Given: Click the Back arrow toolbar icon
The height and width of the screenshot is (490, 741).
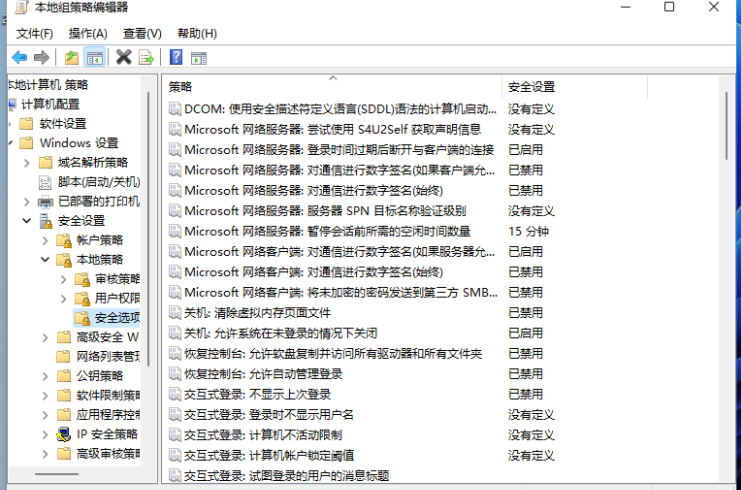Looking at the screenshot, I should coord(19,57).
